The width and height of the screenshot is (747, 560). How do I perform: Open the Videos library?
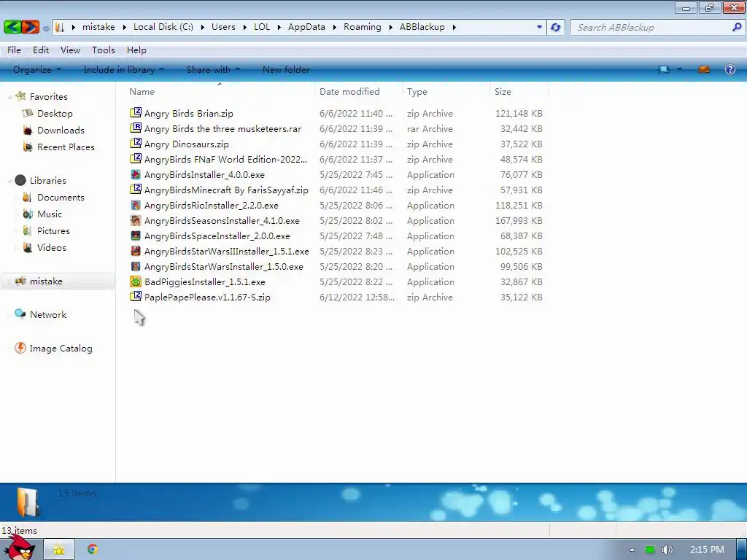click(52, 247)
